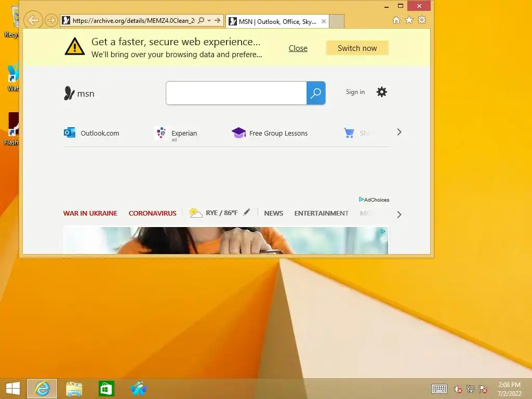Open the Favorites star icon
This screenshot has height=399, width=532.
click(x=409, y=20)
